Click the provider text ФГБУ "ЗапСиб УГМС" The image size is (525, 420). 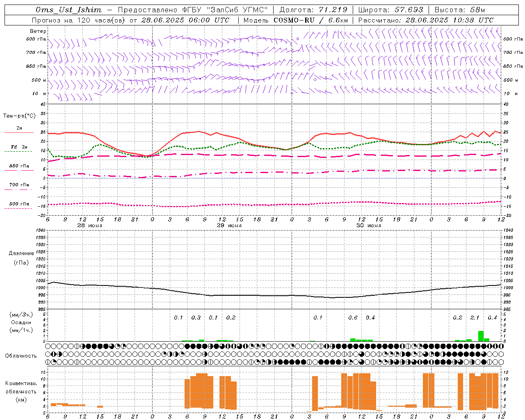point(225,10)
